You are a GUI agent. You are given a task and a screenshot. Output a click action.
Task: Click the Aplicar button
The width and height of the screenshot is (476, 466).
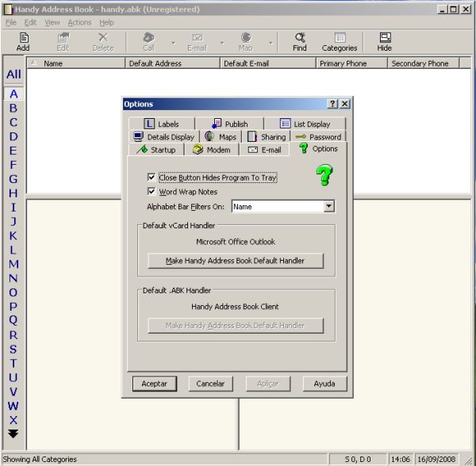coord(268,384)
